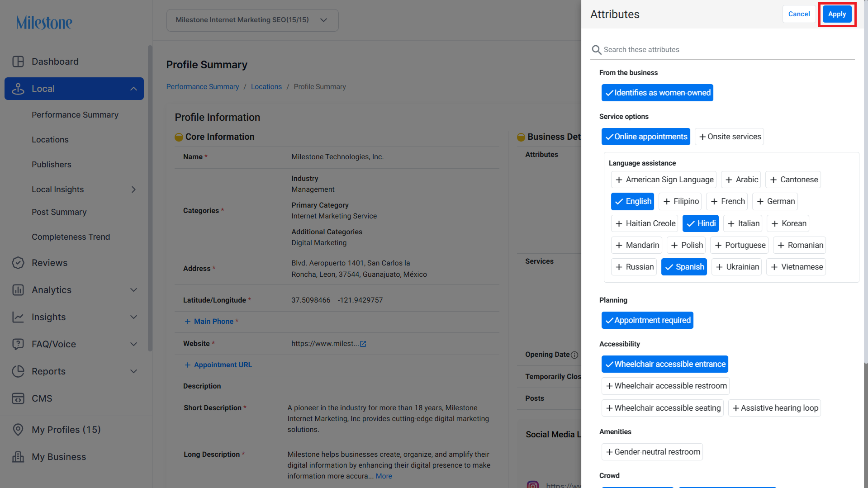The width and height of the screenshot is (868, 488).
Task: Click the Appointment URL link
Action: [x=223, y=365]
